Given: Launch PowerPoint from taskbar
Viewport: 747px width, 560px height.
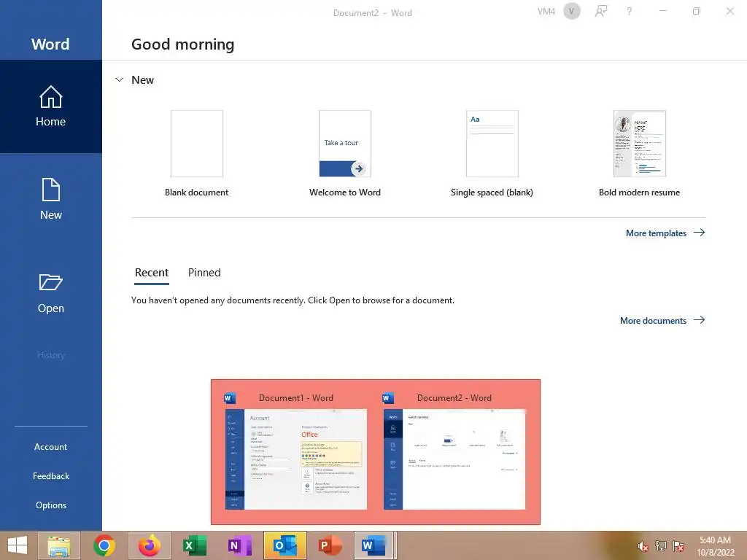Looking at the screenshot, I should tap(330, 545).
